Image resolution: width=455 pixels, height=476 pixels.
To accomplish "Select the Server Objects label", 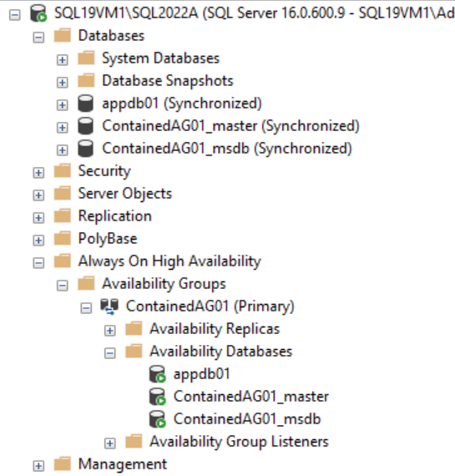I will pyautogui.click(x=125, y=194).
